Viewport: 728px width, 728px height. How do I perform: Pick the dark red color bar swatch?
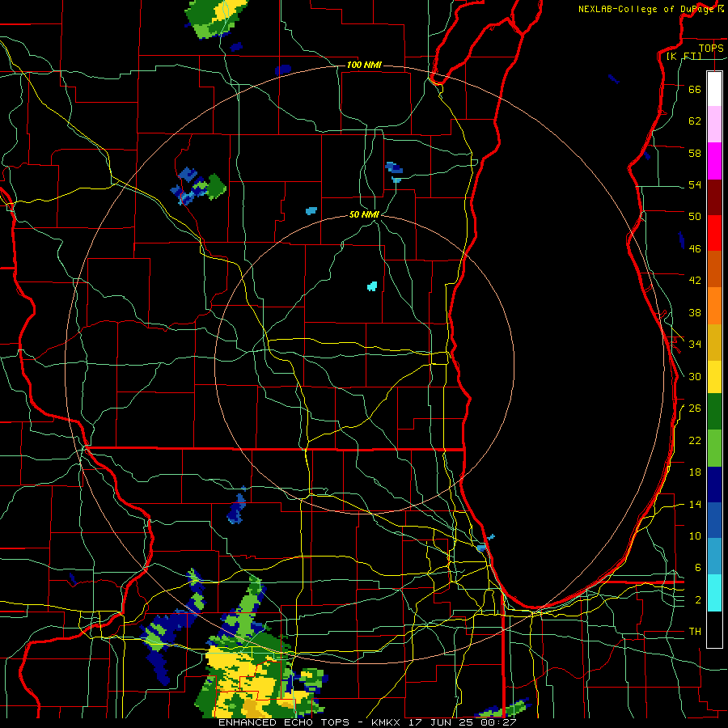point(714,197)
